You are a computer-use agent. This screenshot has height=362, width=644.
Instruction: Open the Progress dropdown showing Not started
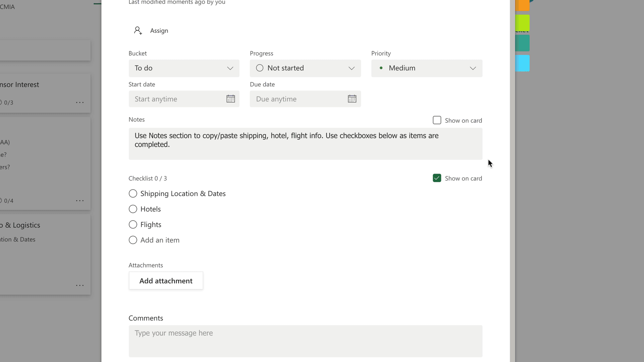[305, 68]
